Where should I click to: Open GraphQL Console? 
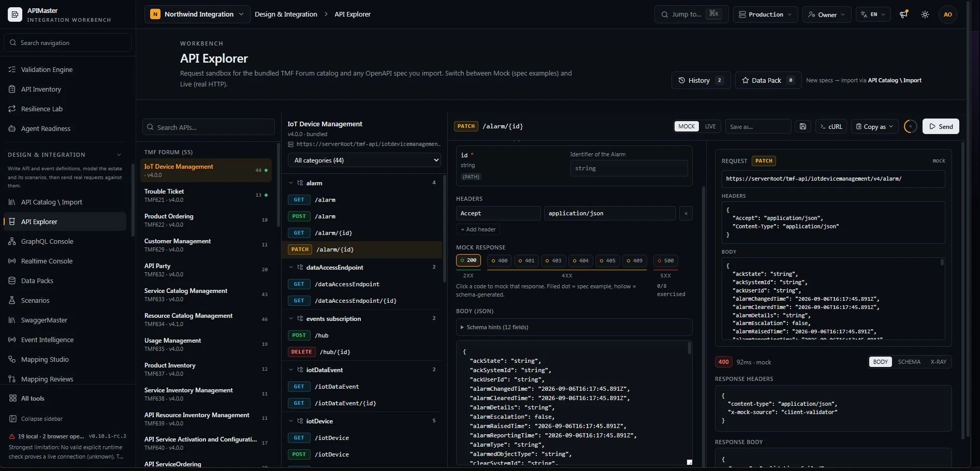pos(47,241)
